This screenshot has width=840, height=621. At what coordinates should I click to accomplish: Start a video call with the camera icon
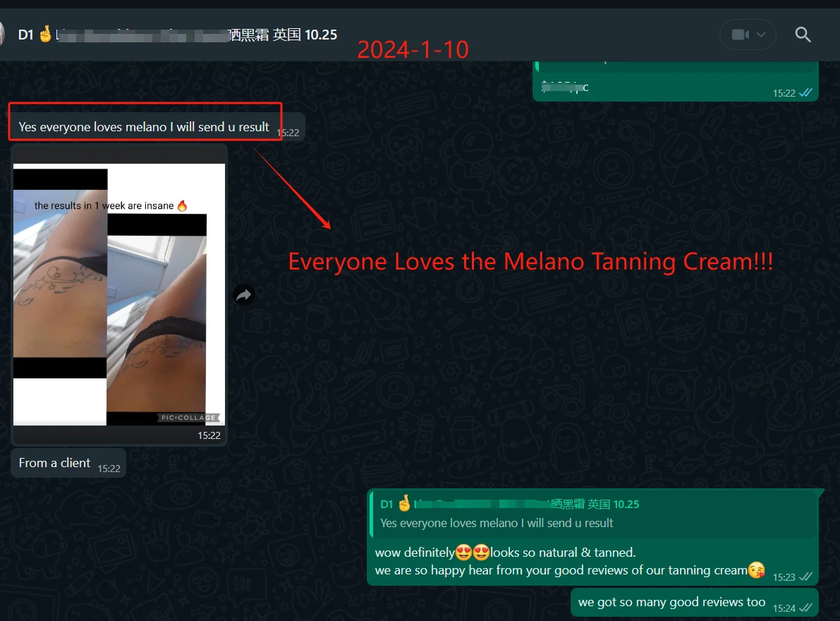(741, 35)
